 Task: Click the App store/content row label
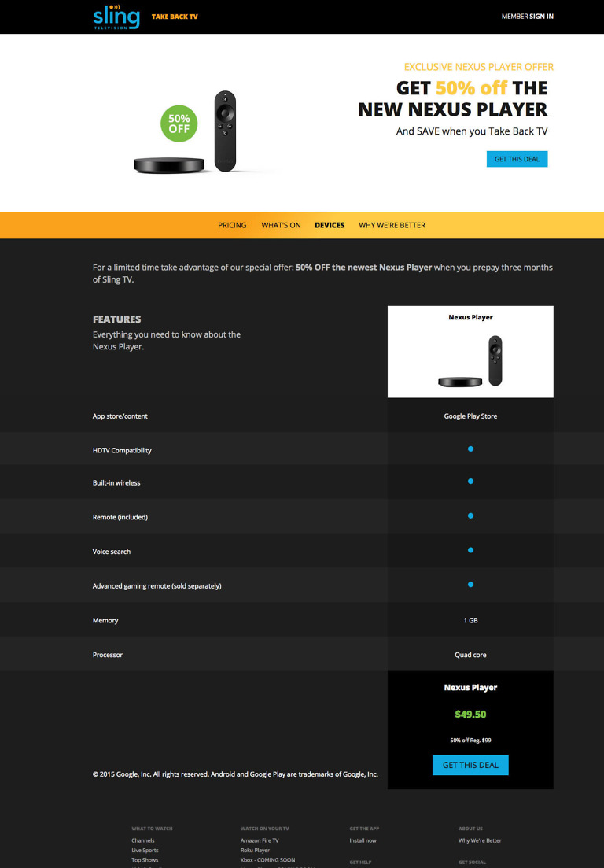(120, 416)
